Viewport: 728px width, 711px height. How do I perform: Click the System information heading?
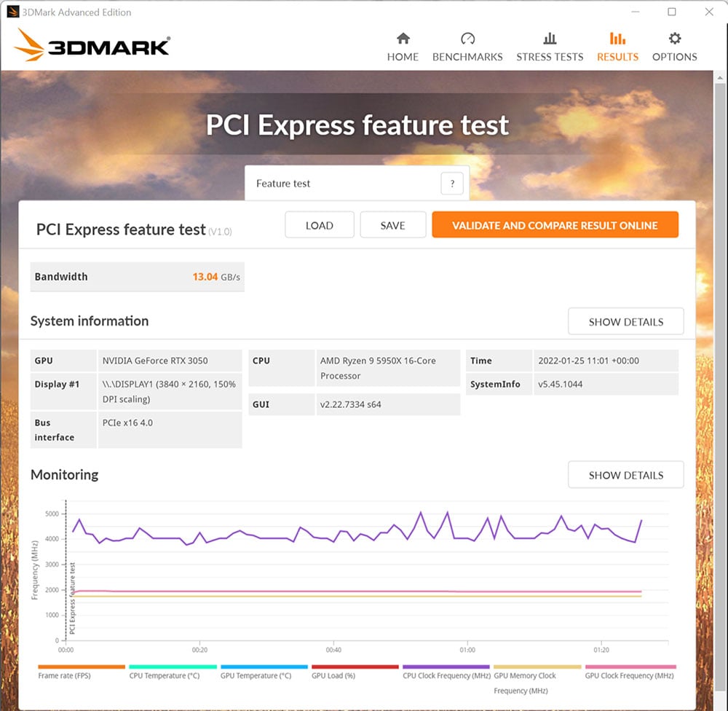coord(90,321)
